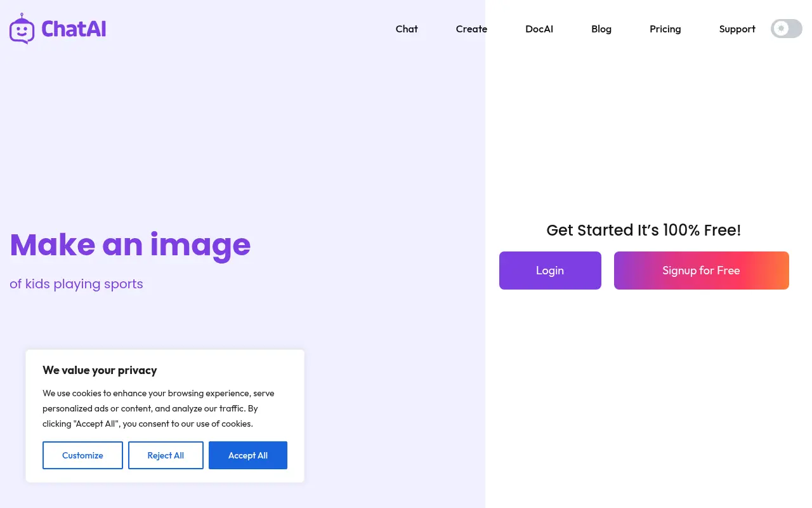This screenshot has height=508, width=812.
Task: Click the ChatAI robot logo icon
Action: [22, 29]
